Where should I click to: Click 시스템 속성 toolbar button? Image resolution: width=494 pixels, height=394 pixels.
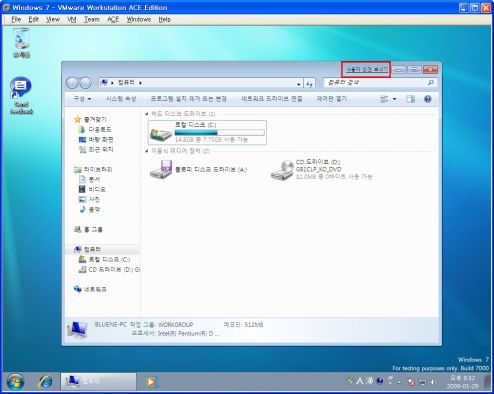[121, 99]
